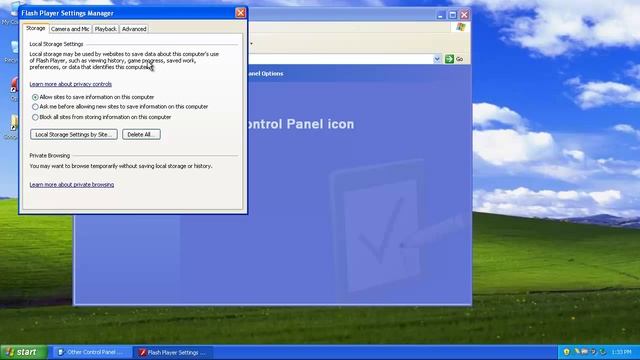Open Learn more about privacy controls link
The height and width of the screenshot is (360, 640).
point(71,84)
